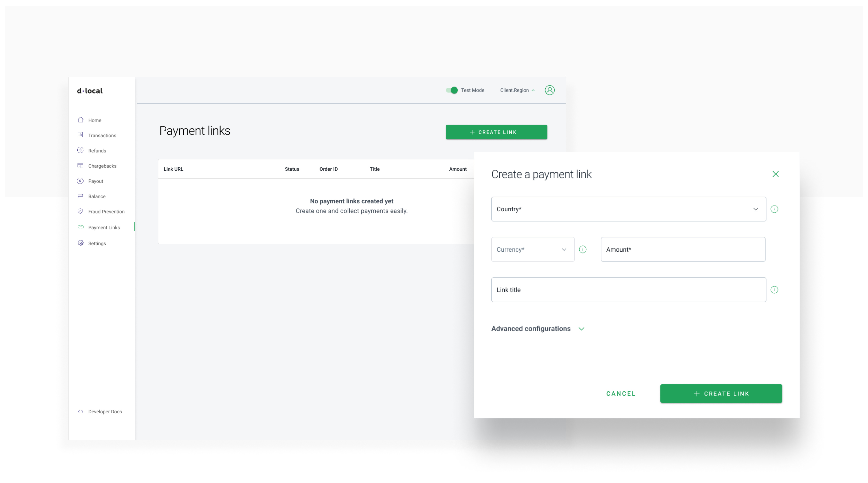Click the Settings gear icon

tap(81, 243)
